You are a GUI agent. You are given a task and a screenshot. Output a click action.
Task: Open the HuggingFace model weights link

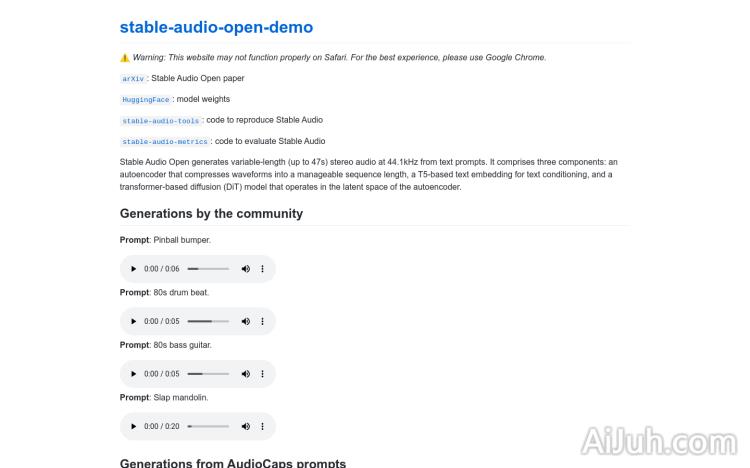(x=146, y=100)
